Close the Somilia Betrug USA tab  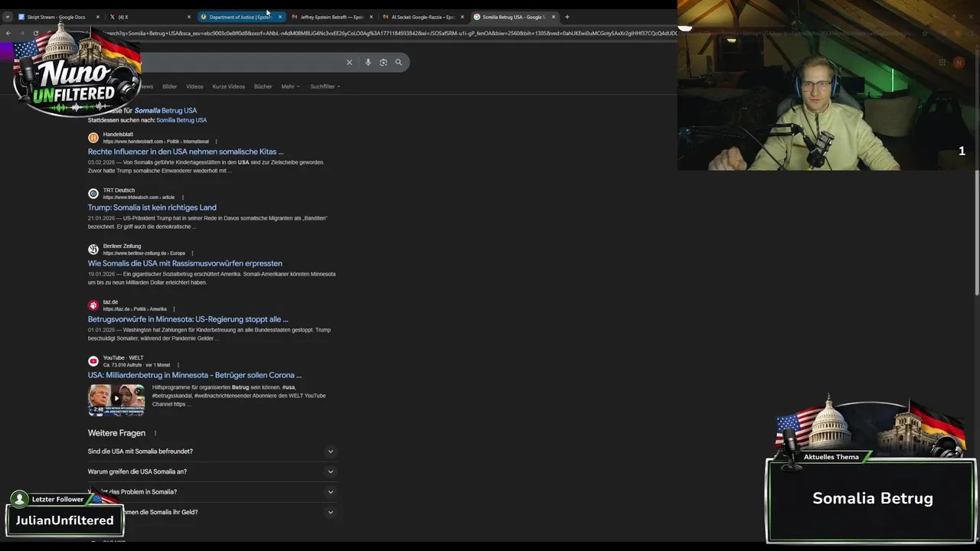554,17
